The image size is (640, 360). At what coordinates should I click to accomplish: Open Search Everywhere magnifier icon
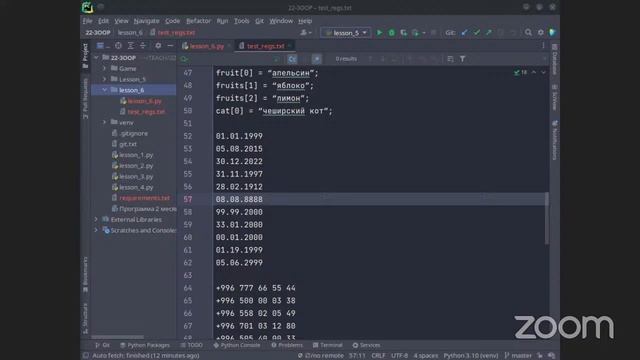tap(528, 33)
